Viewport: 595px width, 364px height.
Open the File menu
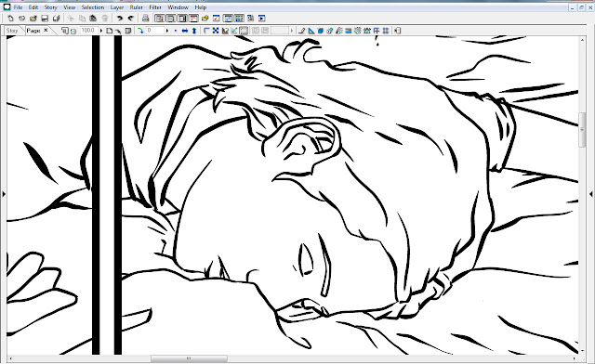coord(18,7)
